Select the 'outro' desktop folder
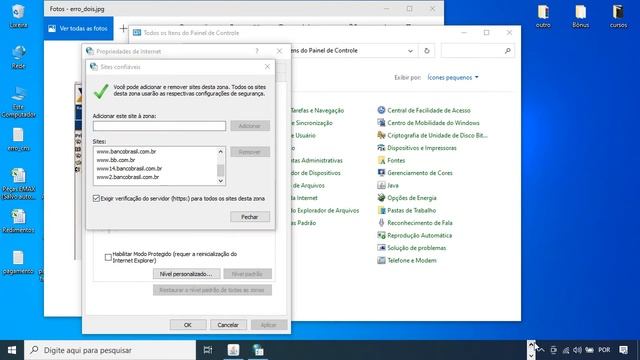 543,16
